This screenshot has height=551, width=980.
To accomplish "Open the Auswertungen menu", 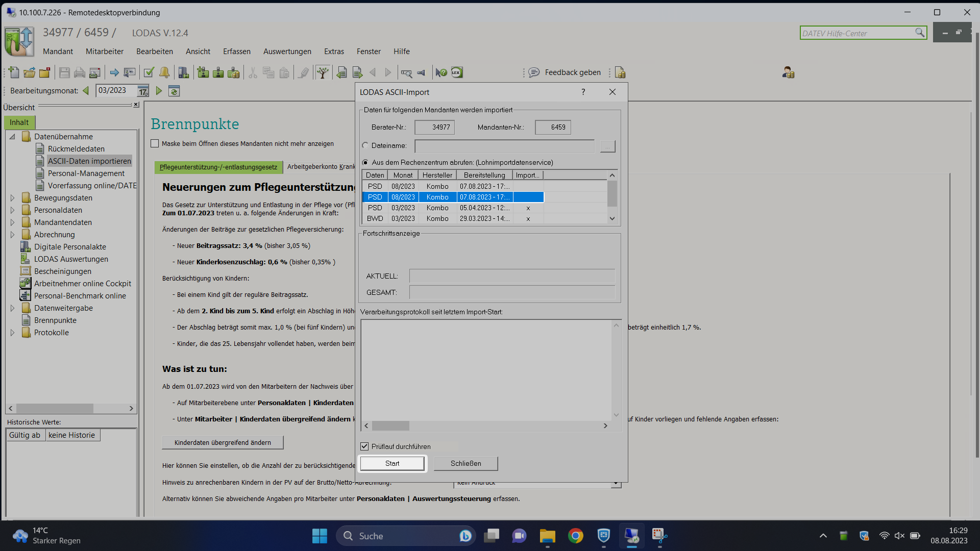I will (x=287, y=52).
